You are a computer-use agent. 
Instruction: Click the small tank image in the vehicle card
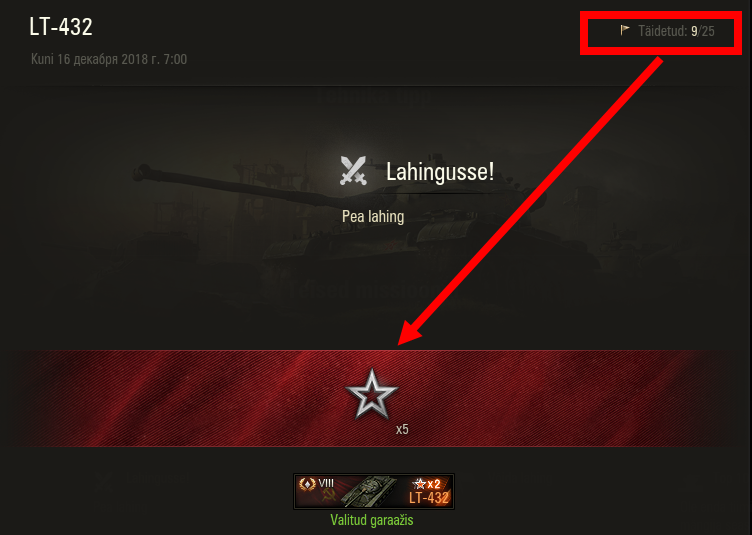(x=369, y=491)
